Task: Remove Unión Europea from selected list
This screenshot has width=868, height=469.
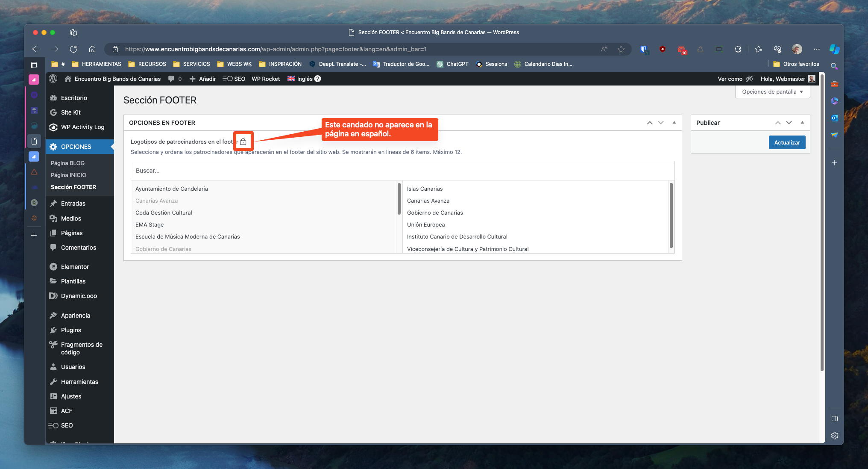Action: click(426, 224)
